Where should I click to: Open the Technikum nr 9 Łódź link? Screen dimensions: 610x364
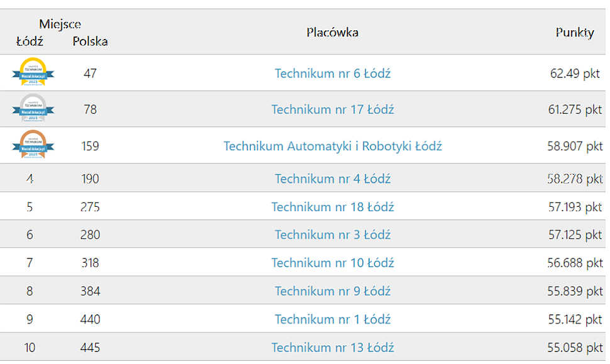point(332,291)
